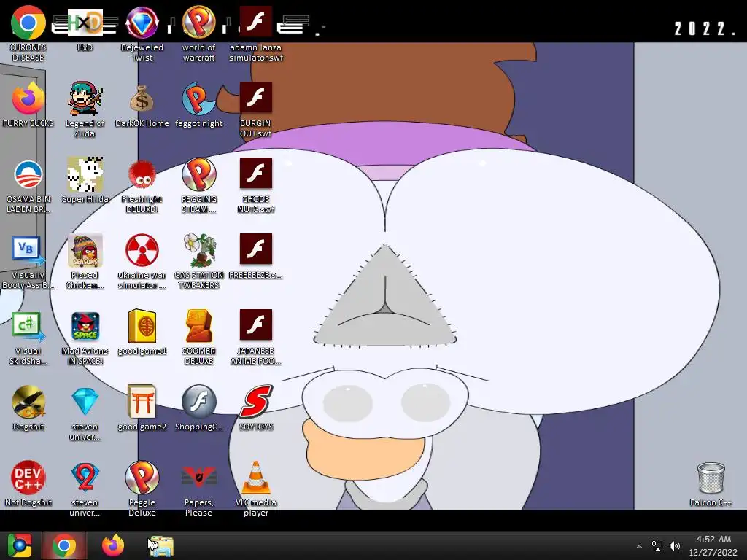Select the BURGIN OUT.swf flash file
747x560 pixels.
pyautogui.click(x=256, y=98)
